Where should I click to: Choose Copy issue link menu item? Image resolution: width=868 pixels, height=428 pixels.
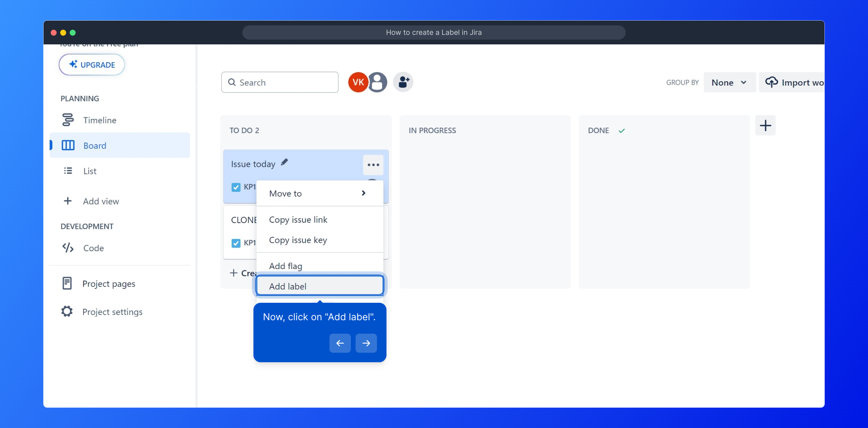click(298, 220)
